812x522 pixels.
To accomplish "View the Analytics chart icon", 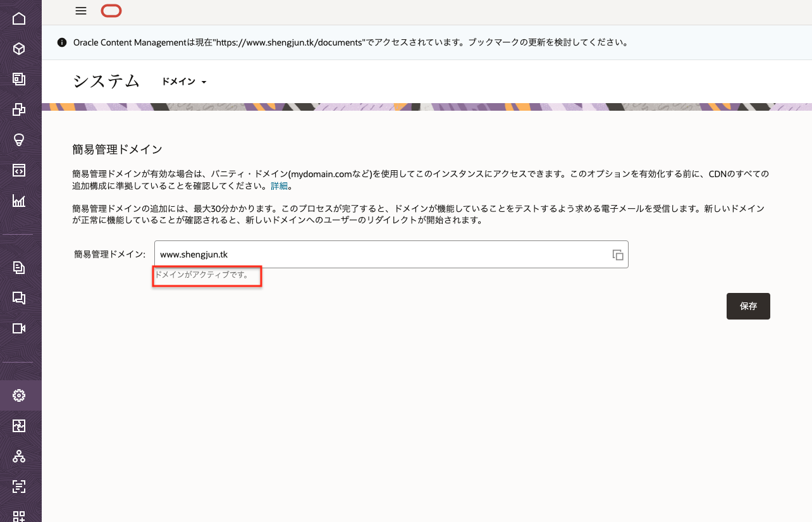I will [20, 199].
